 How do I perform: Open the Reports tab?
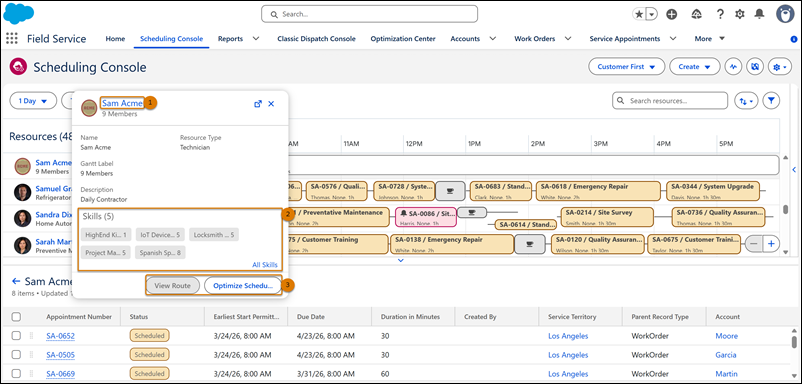(x=230, y=38)
